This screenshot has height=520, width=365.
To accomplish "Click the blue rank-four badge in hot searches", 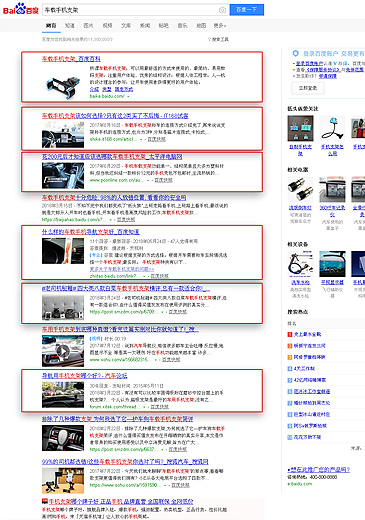I will pos(290,369).
